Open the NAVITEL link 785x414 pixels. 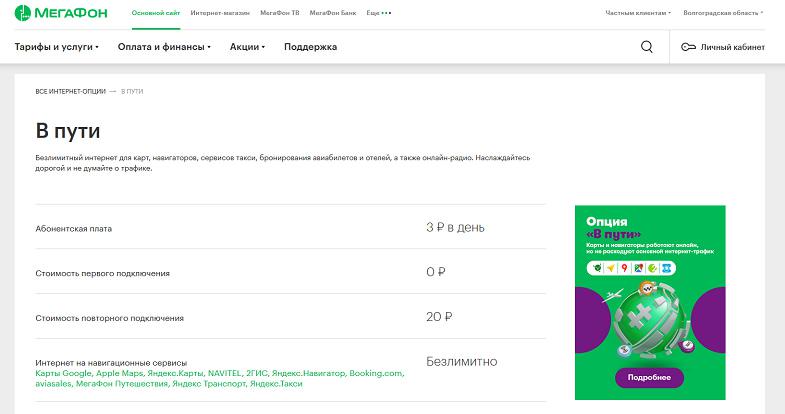(225, 373)
